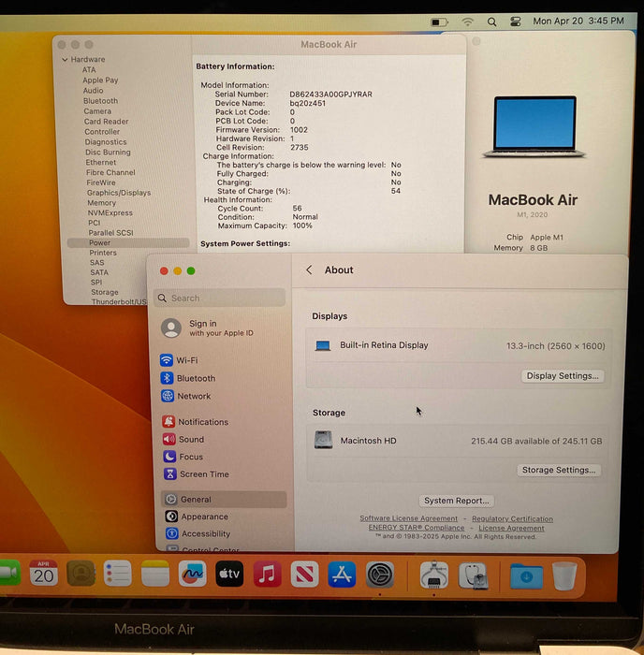Open System Report
Screen dimensions: 644x655
tap(457, 501)
